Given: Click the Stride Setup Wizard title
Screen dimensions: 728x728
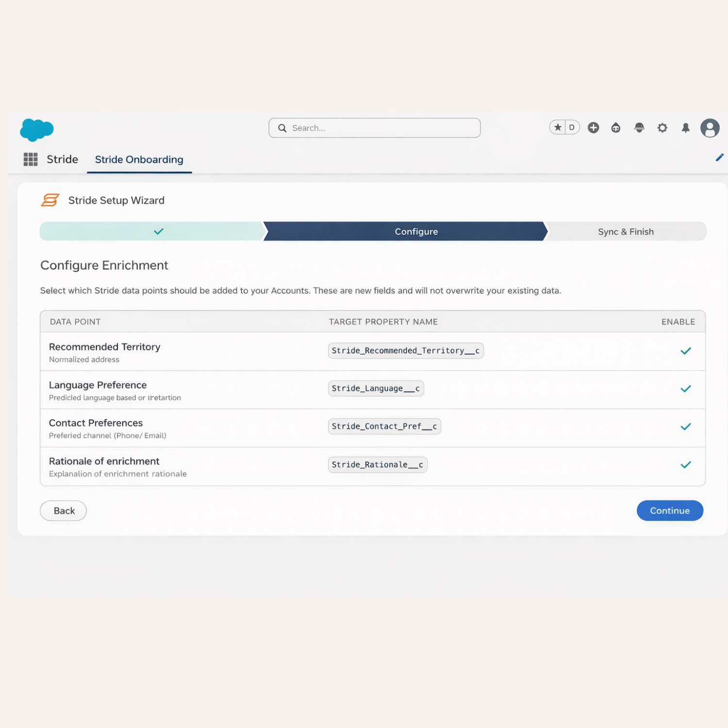Looking at the screenshot, I should click(116, 200).
